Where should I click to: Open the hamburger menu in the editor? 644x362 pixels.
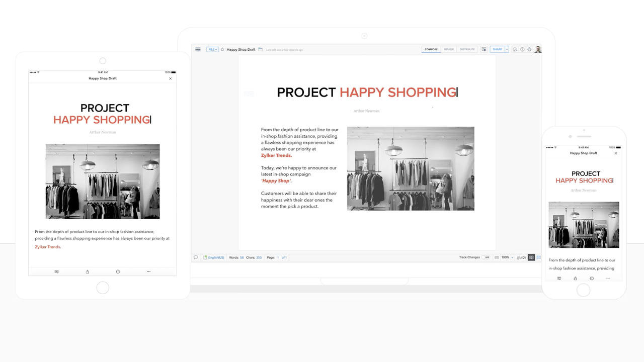point(198,49)
